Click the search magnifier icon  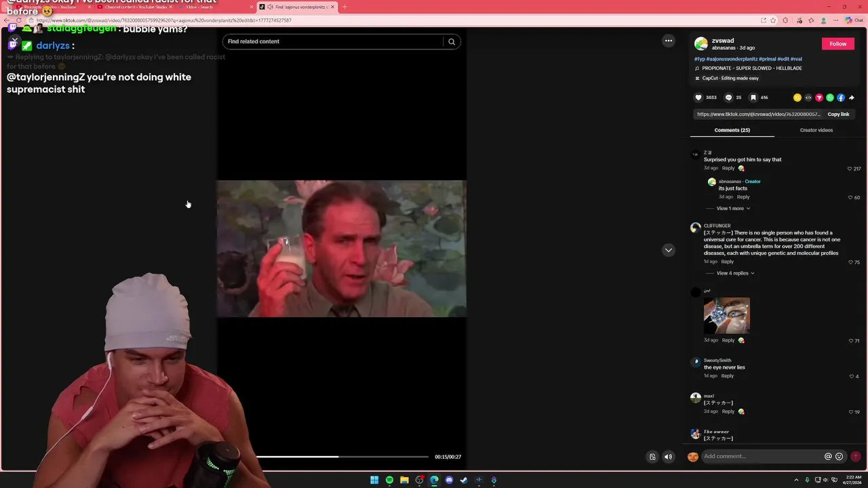(452, 41)
